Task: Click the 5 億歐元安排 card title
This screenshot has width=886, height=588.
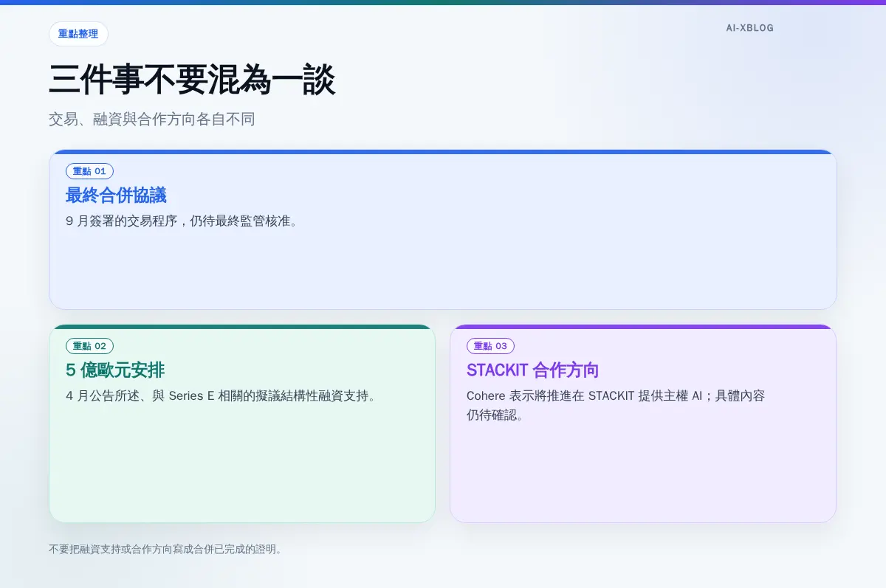Action: coord(115,370)
